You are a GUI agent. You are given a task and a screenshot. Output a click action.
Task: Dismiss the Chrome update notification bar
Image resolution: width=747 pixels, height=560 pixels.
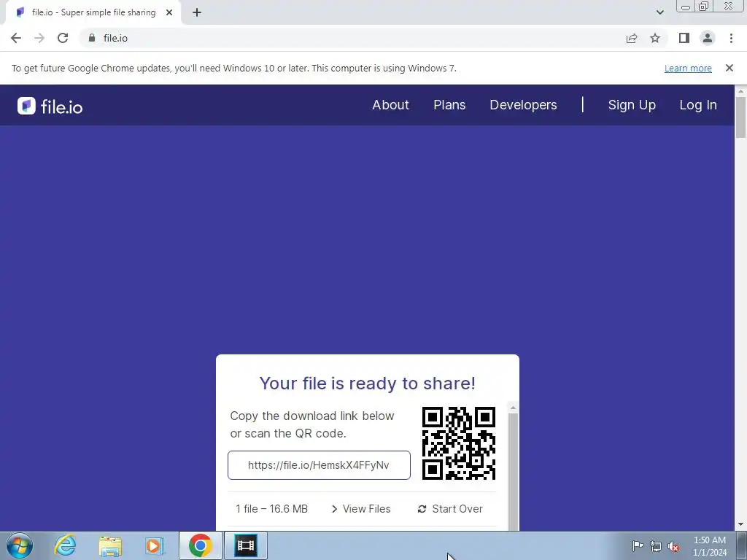coord(729,68)
